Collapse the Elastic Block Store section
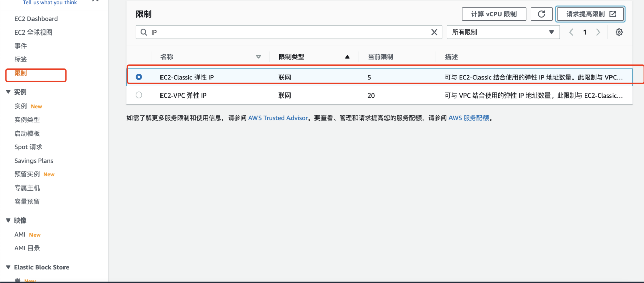This screenshot has width=644, height=283. 8,267
